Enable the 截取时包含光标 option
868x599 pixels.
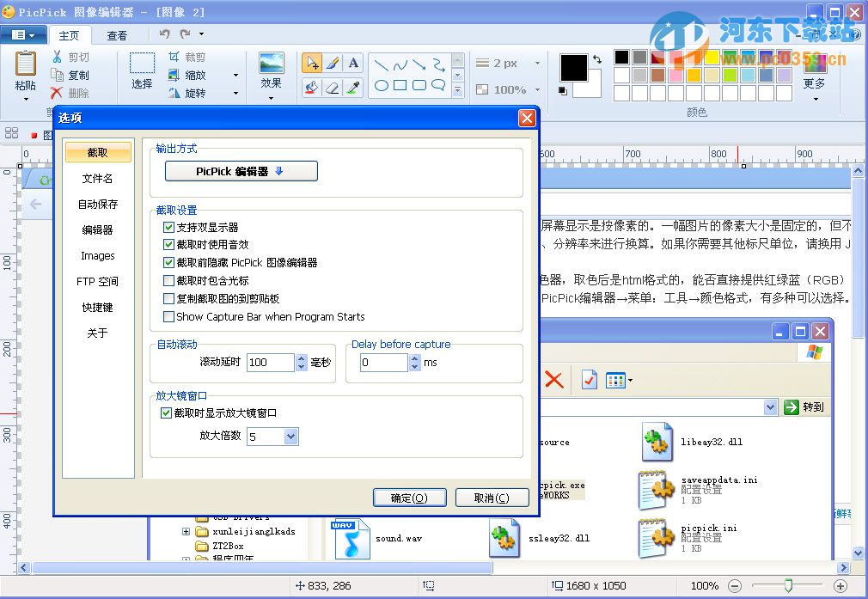[168, 281]
